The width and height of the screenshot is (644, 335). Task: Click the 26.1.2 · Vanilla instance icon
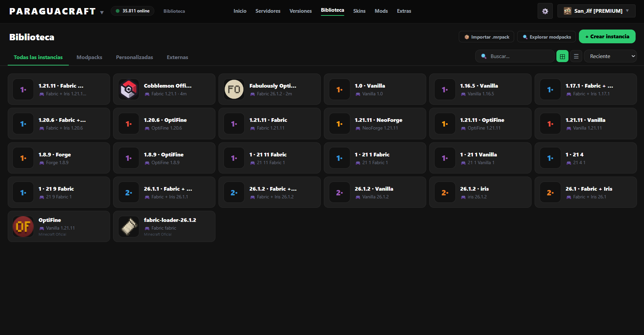tap(339, 192)
